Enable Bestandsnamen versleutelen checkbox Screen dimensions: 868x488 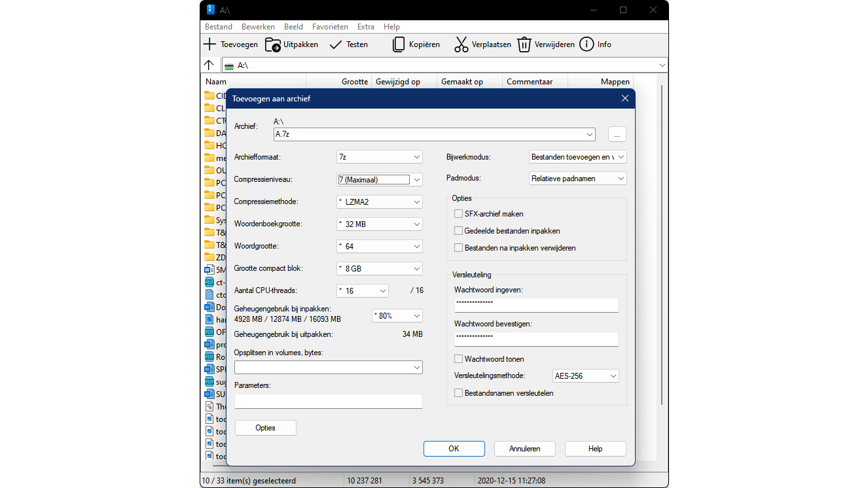[458, 393]
